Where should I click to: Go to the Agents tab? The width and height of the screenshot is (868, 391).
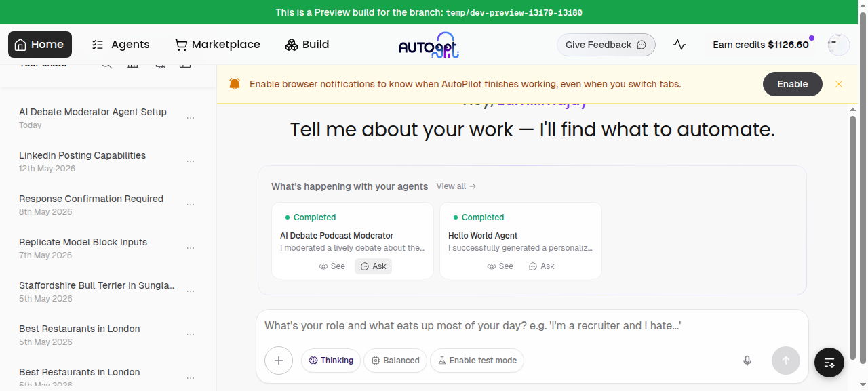point(121,45)
